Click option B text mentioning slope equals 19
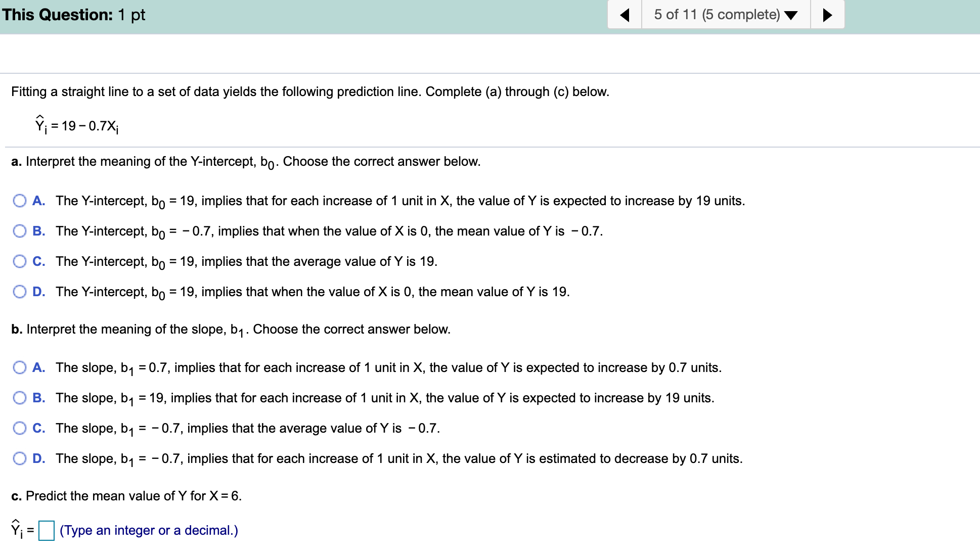Image resolution: width=980 pixels, height=560 pixels. tap(384, 398)
